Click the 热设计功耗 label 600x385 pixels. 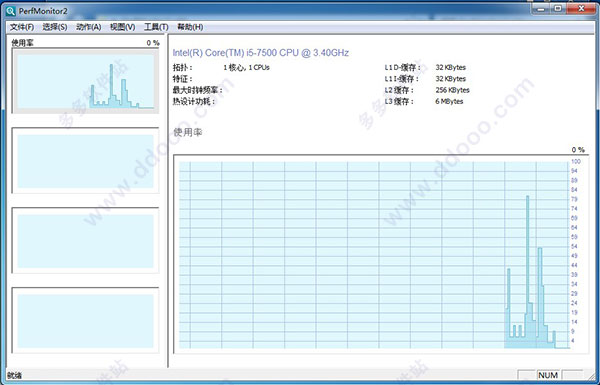click(194, 101)
